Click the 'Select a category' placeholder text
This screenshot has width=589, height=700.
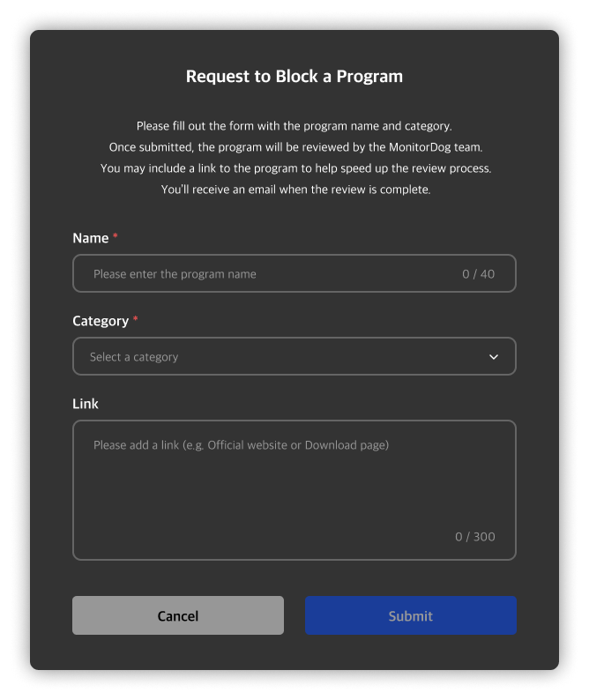pyautogui.click(x=134, y=357)
